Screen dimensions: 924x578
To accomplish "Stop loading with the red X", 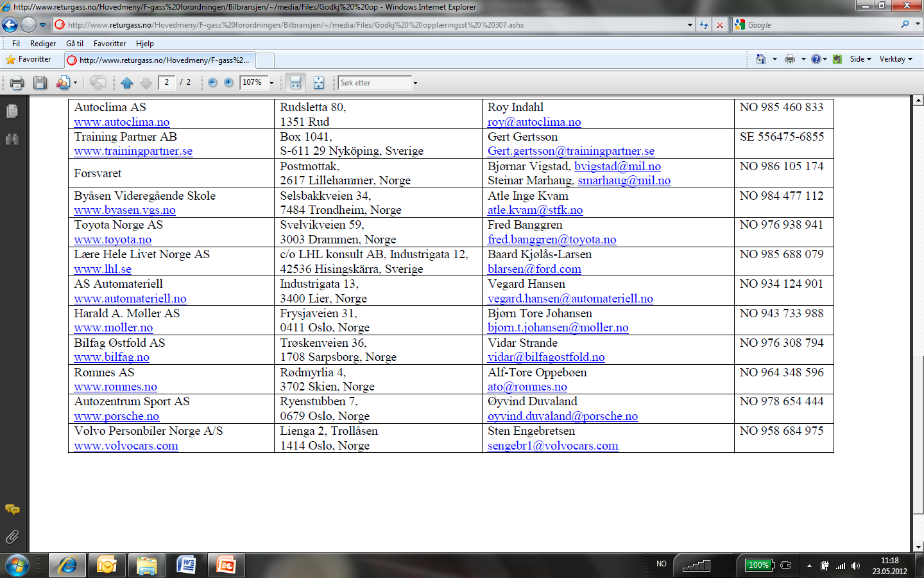I will tap(720, 25).
